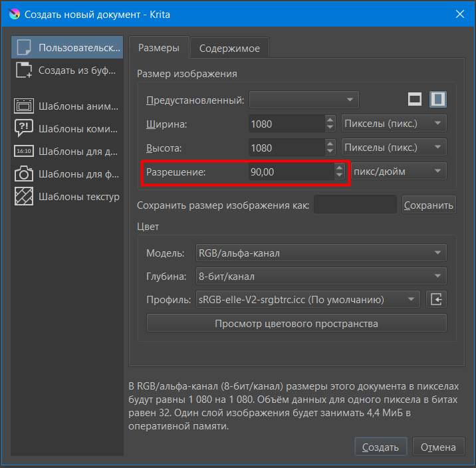Click the Создать button
The width and height of the screenshot is (476, 468).
coord(380,447)
